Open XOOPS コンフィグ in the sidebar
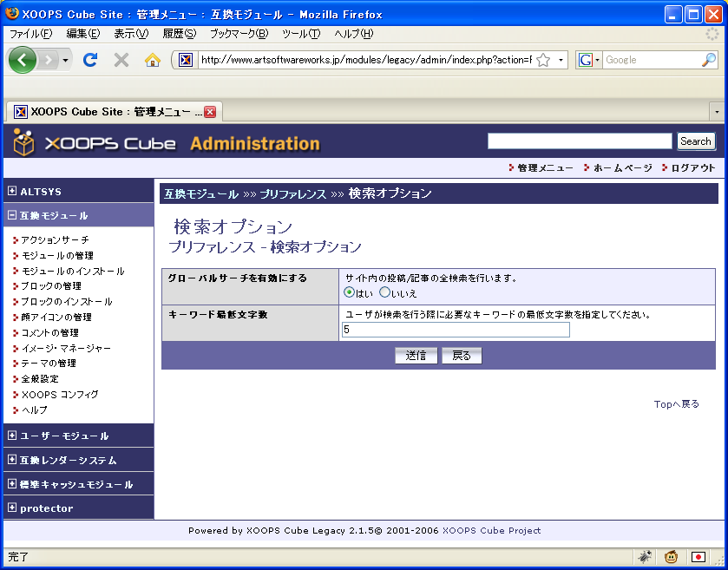Image resolution: width=728 pixels, height=570 pixels. pos(60,395)
